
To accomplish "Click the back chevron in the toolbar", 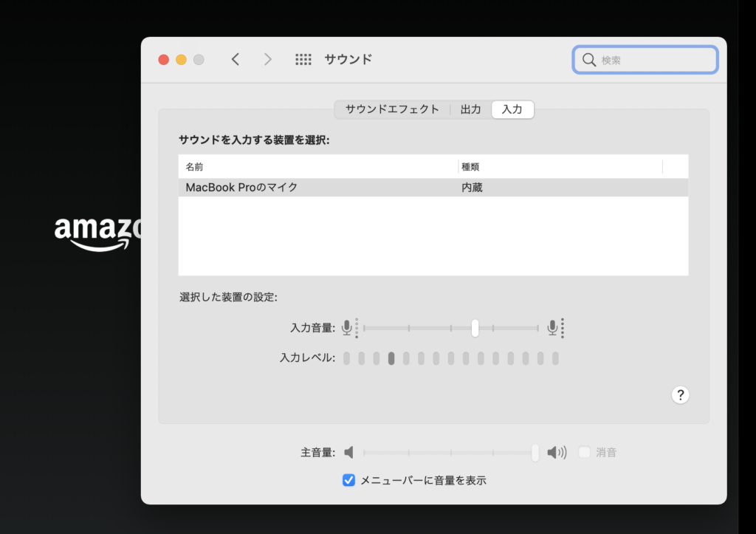I will pyautogui.click(x=236, y=60).
